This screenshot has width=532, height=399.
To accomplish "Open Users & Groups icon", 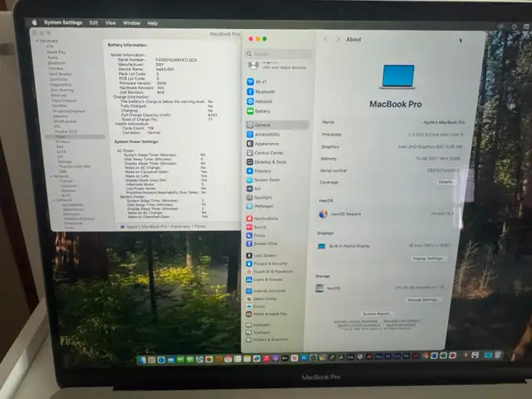I will click(x=249, y=279).
